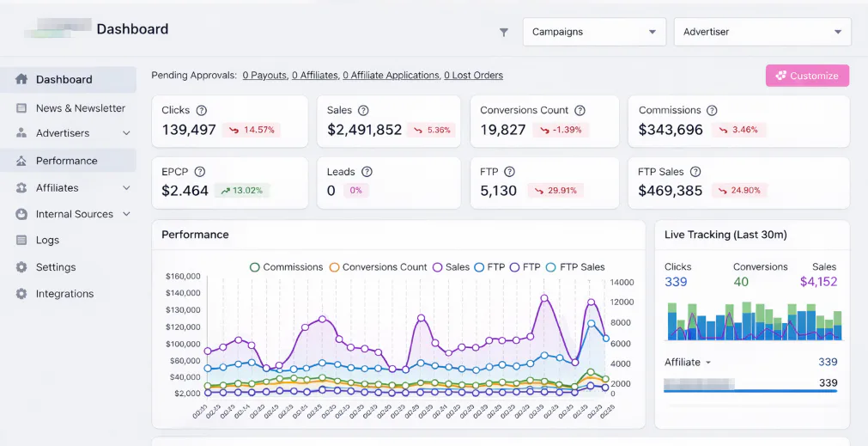
Task: Click the Performance chart icon
Action: (x=21, y=161)
